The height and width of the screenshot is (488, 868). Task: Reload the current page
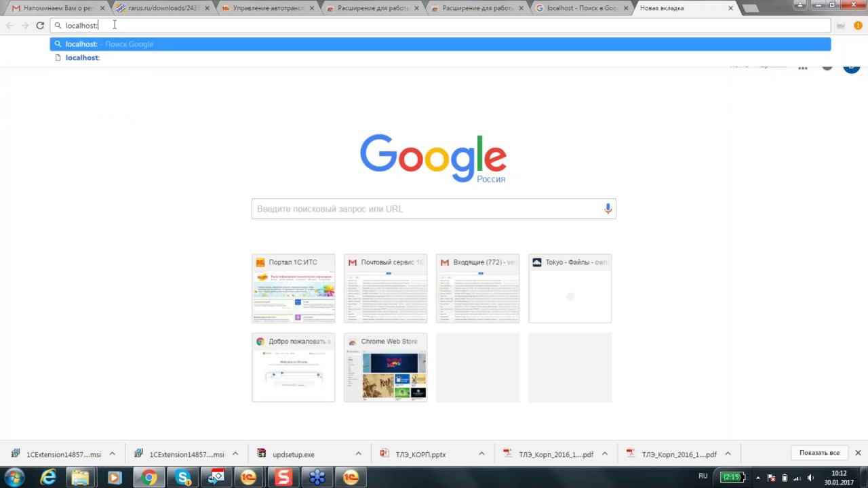40,25
